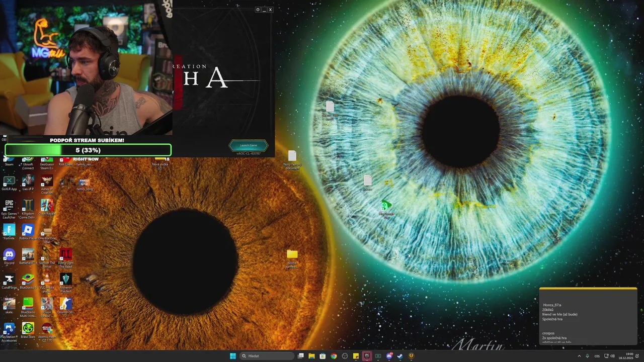Open Sticky Notes from the taskbar
The height and width of the screenshot is (362, 644).
coord(356,356)
